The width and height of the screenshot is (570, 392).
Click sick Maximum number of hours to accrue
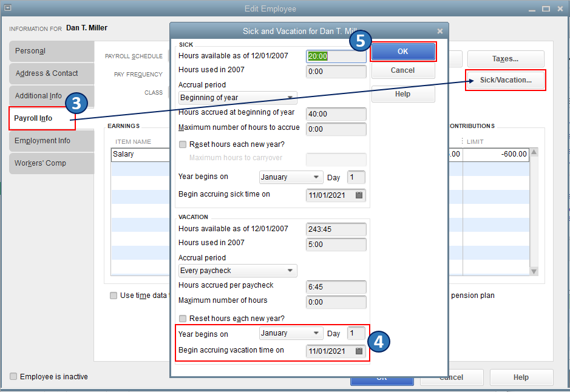click(336, 129)
